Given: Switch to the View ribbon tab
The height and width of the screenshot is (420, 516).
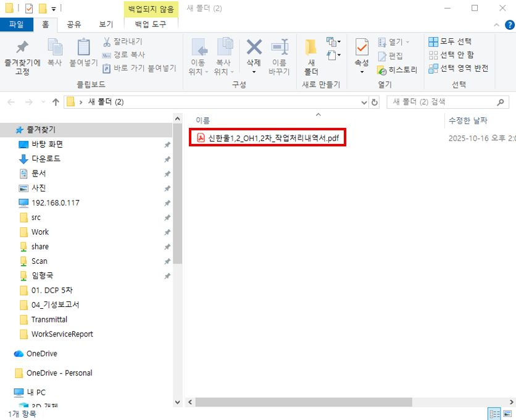Looking at the screenshot, I should coord(106,24).
